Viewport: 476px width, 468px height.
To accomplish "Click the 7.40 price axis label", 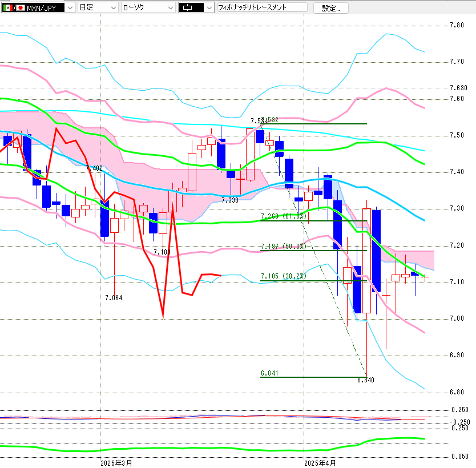I will point(457,172).
